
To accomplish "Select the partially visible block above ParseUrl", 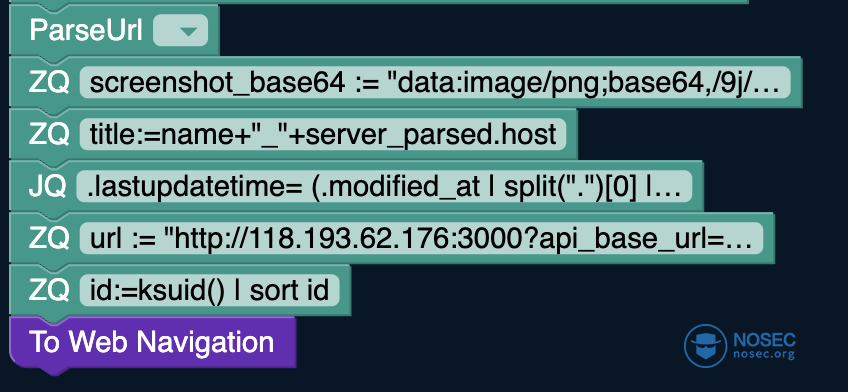I will pyautogui.click(x=379, y=2).
